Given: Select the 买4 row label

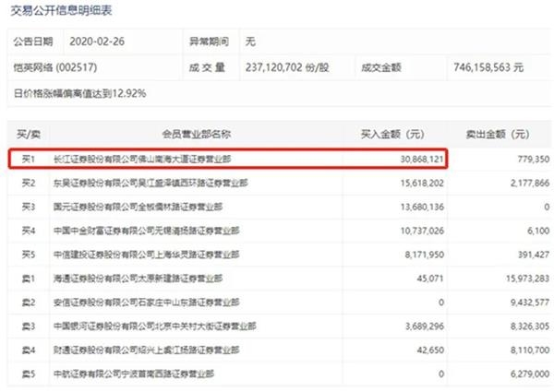Looking at the screenshot, I should (29, 231).
